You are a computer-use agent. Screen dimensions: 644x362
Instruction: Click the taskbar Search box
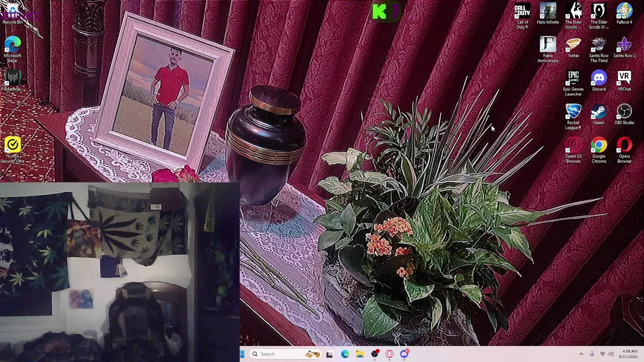click(x=285, y=354)
